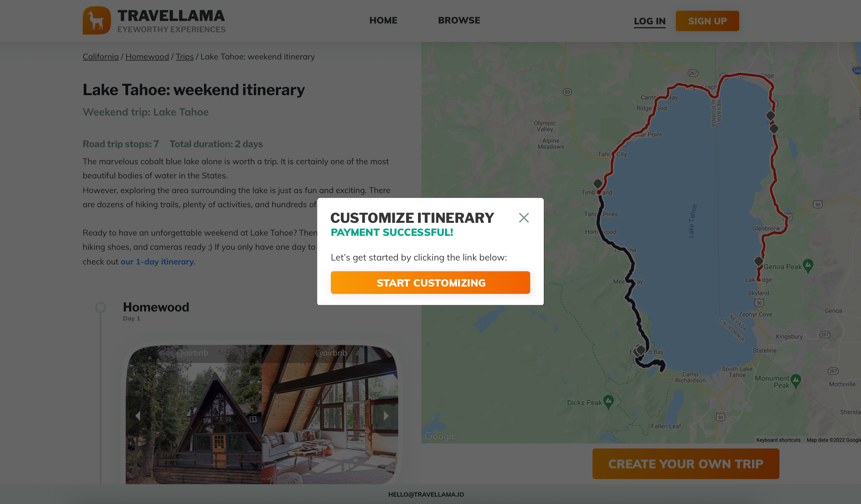Click the Genoa Peak map marker

808,265
